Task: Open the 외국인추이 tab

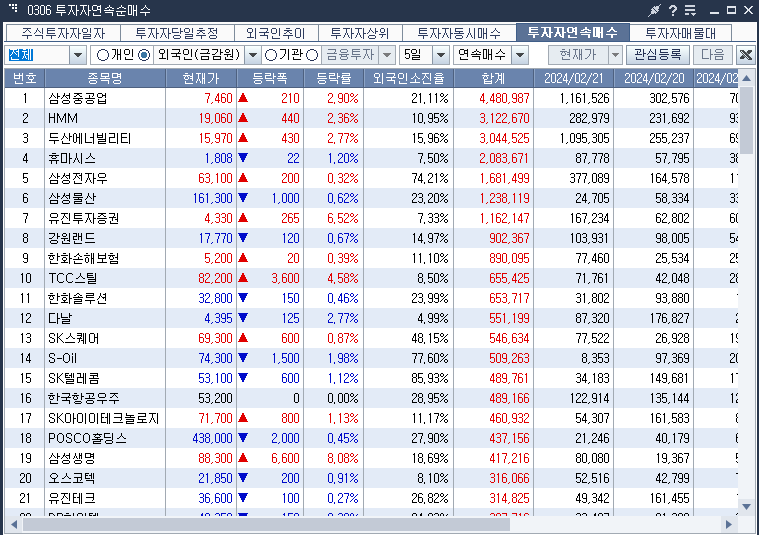Action: coord(276,33)
